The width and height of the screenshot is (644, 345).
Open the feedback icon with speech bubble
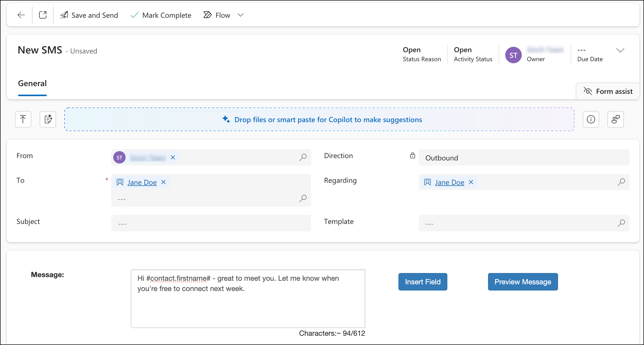(615, 119)
